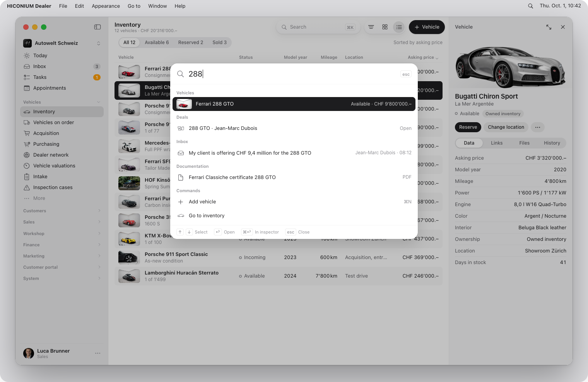
Task: Click the macOS Spotlight search icon
Action: [530, 6]
